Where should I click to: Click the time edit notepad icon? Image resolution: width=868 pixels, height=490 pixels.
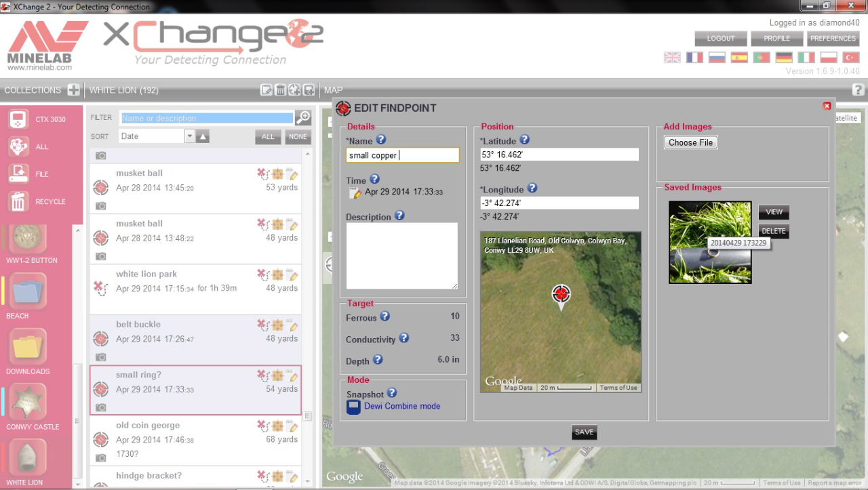click(x=355, y=193)
